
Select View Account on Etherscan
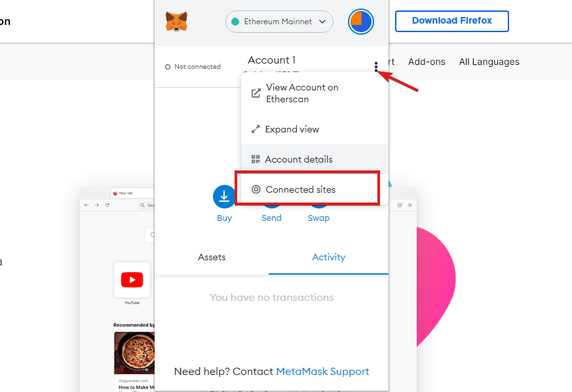click(x=315, y=93)
